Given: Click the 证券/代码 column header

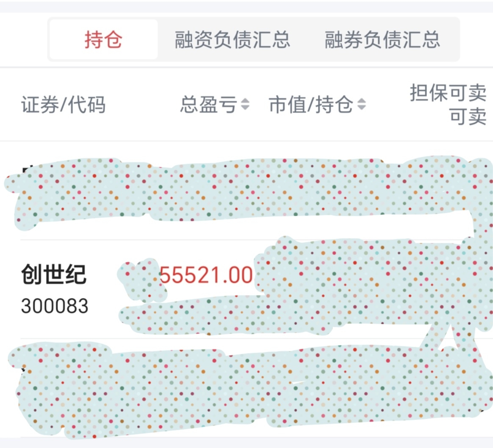Looking at the screenshot, I should [64, 104].
